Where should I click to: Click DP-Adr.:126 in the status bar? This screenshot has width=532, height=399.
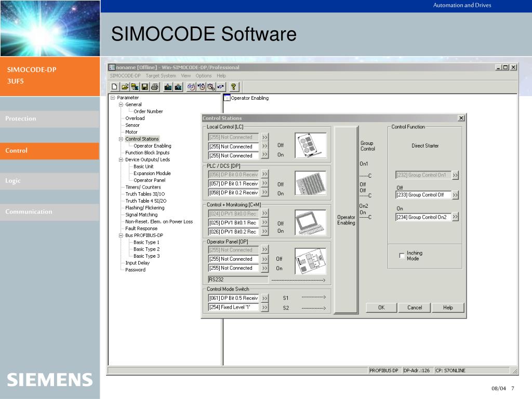click(417, 370)
